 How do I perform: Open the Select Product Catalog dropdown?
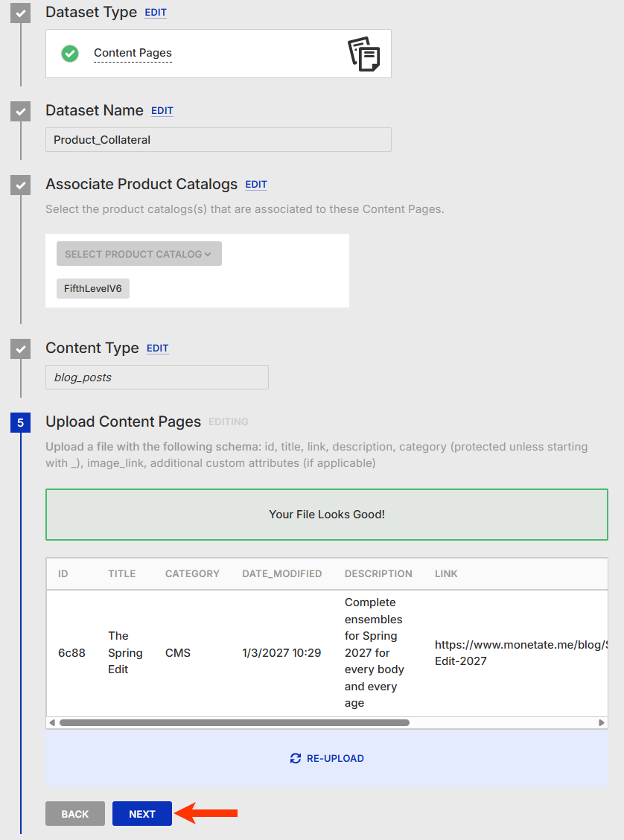click(139, 254)
